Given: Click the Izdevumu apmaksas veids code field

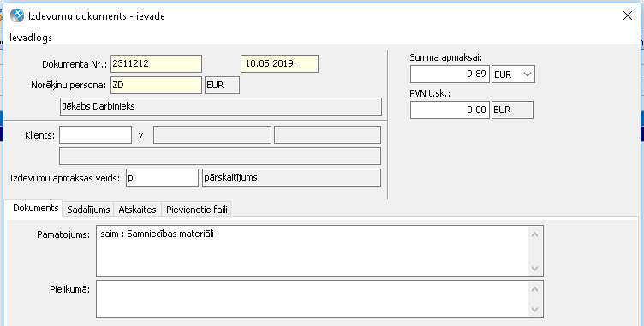Looking at the screenshot, I should click(x=162, y=177).
